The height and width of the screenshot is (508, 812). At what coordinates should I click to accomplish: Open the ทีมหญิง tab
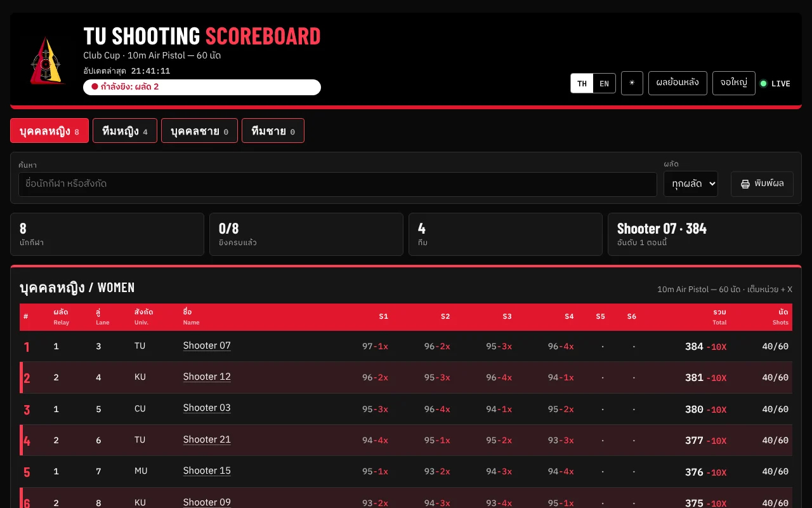125,131
